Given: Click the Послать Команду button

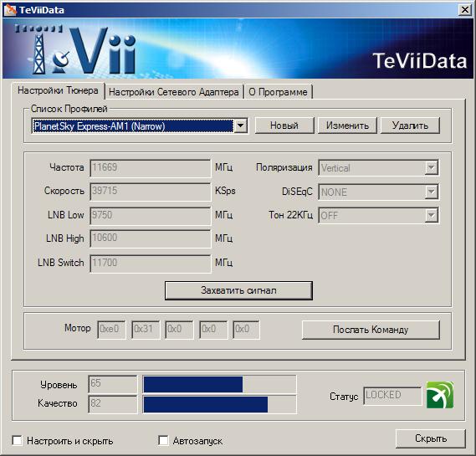Looking at the screenshot, I should click(x=371, y=330).
